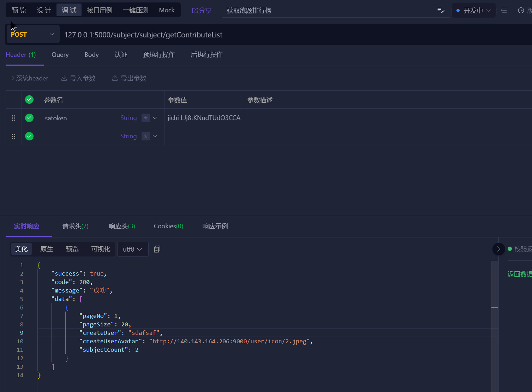Switch to the 调试 tab
532x392 pixels.
pos(69,10)
